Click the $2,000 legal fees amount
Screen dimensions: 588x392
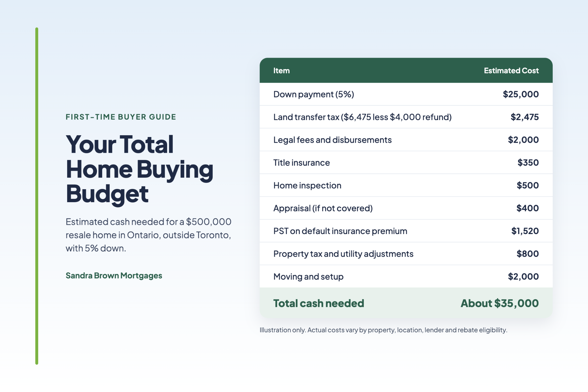(x=523, y=140)
